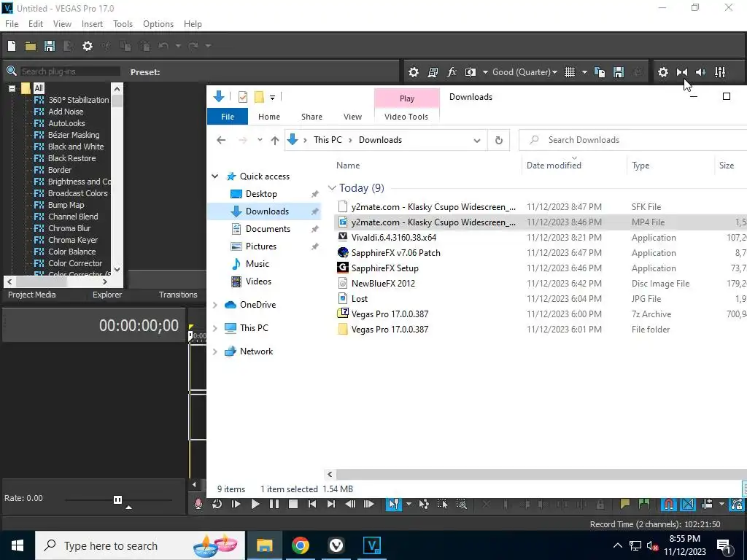Screen dimensions: 747x560
Task: Collapse the All plug-ins tree node
Action: point(12,88)
